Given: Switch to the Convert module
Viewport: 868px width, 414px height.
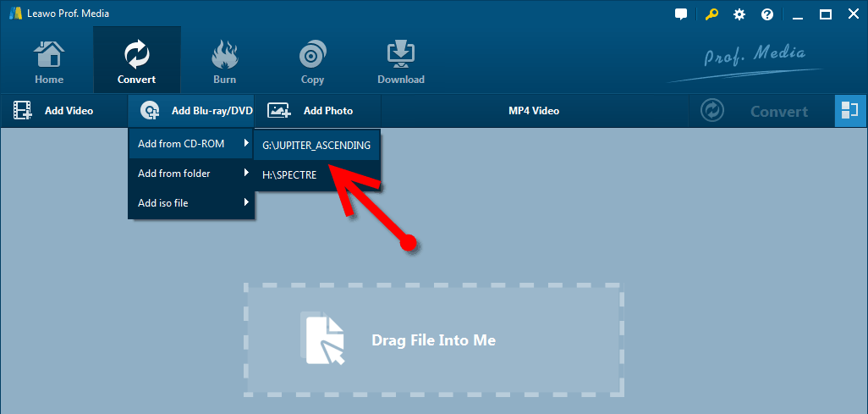Looking at the screenshot, I should (x=137, y=60).
